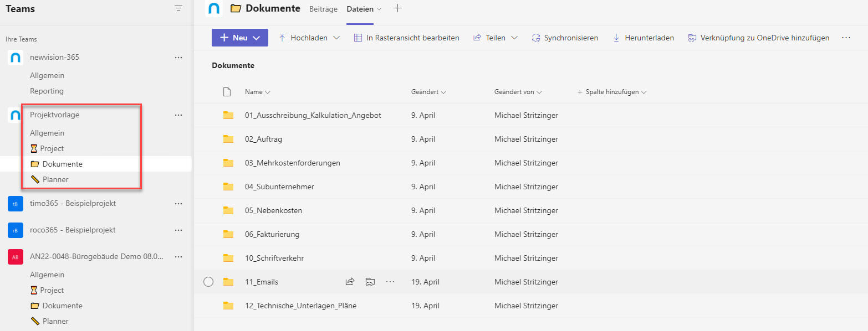
Task: Click Herunterladen download button
Action: click(644, 38)
